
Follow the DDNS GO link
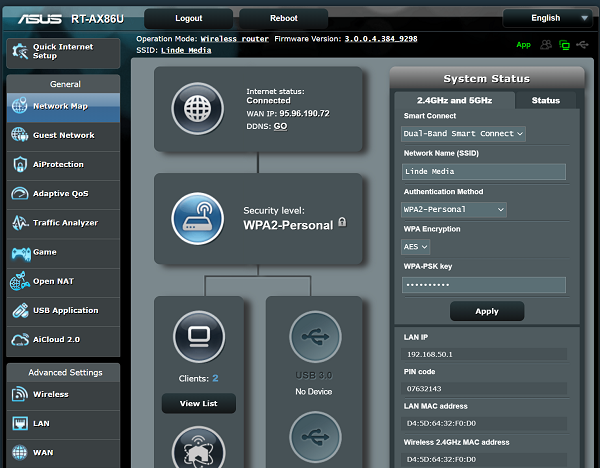click(280, 126)
